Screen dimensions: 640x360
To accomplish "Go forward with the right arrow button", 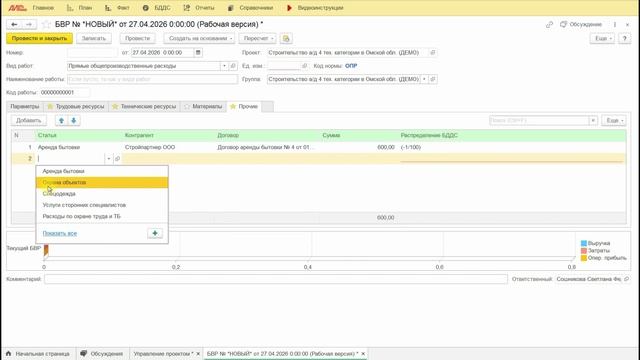I will [x=29, y=24].
